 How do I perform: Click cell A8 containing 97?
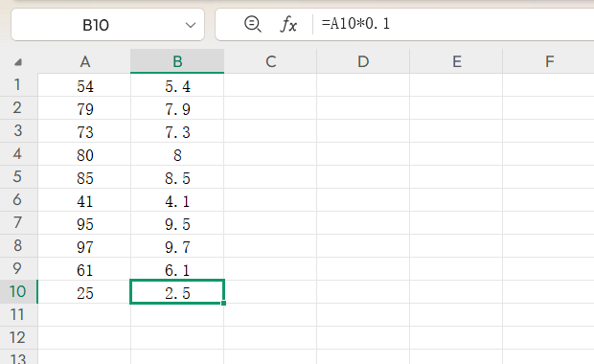tap(84, 246)
